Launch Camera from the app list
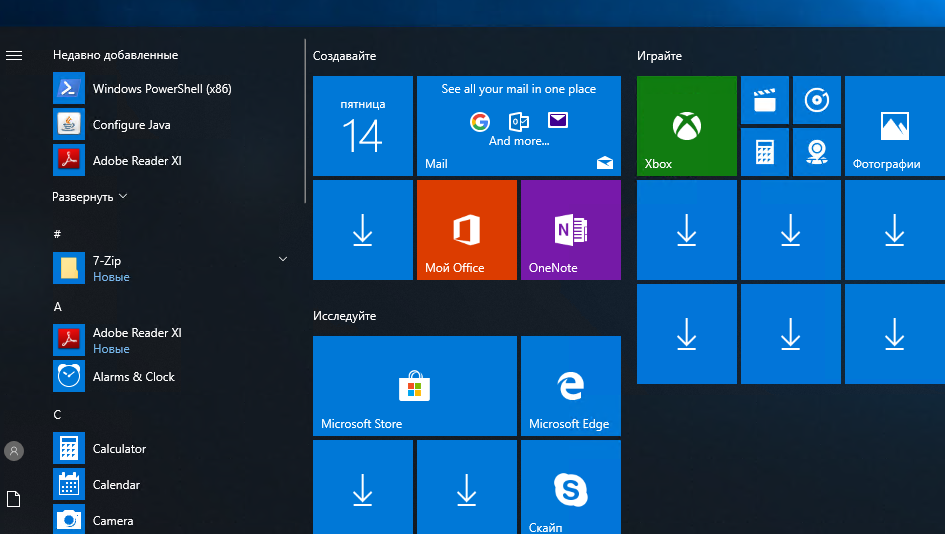Image resolution: width=945 pixels, height=534 pixels. 172,520
